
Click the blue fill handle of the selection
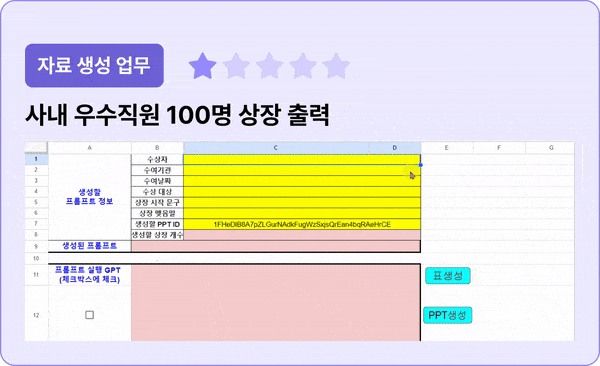tap(421, 165)
